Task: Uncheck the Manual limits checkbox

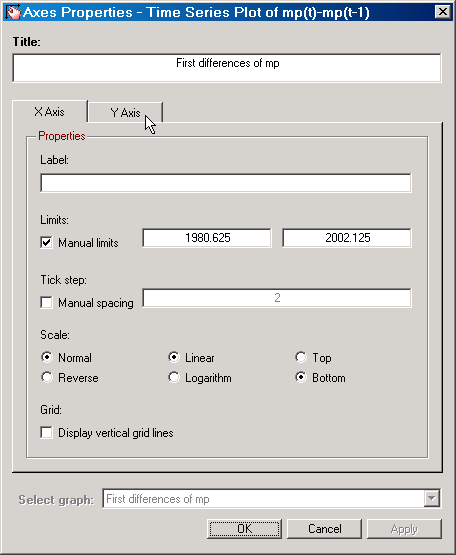Action: coord(46,243)
